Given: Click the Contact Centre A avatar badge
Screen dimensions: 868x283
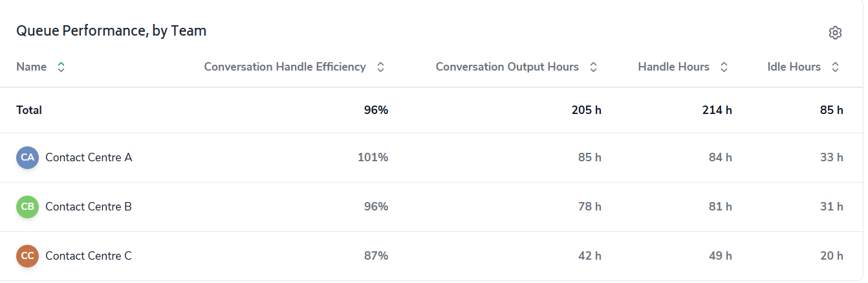Looking at the screenshot, I should pyautogui.click(x=27, y=157).
